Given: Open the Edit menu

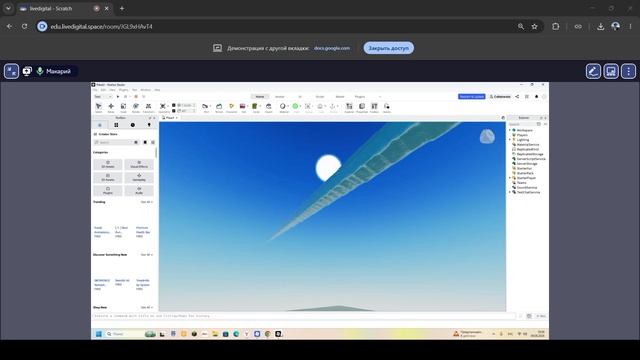Looking at the screenshot, I should click(x=103, y=90).
